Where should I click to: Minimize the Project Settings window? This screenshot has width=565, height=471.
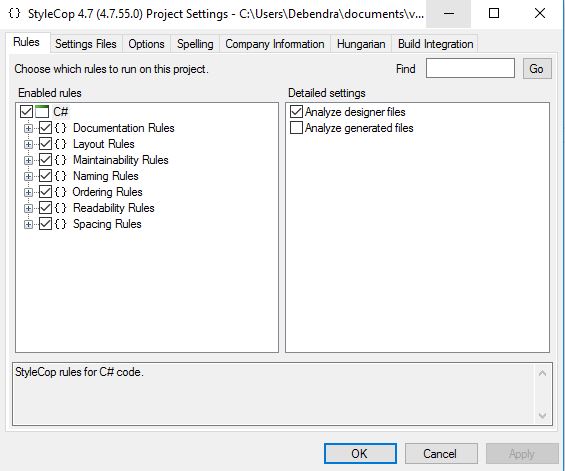(449, 14)
